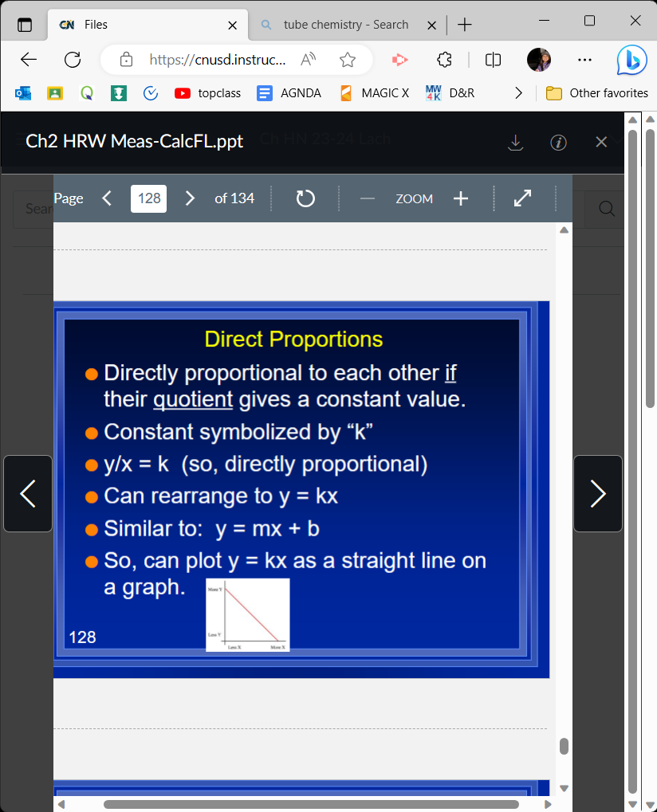
Task: Turn on Read aloud in address bar
Action: [x=308, y=60]
